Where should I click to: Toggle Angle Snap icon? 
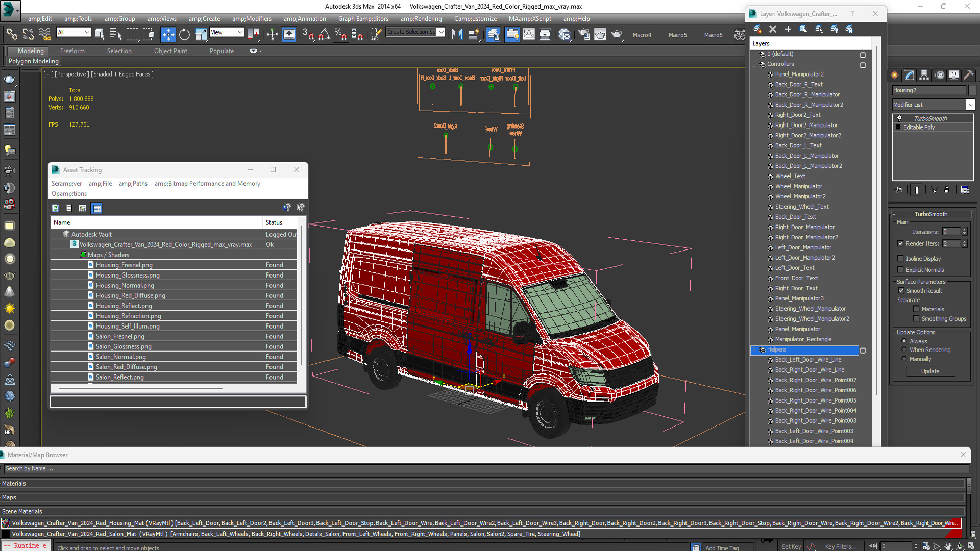pos(324,34)
